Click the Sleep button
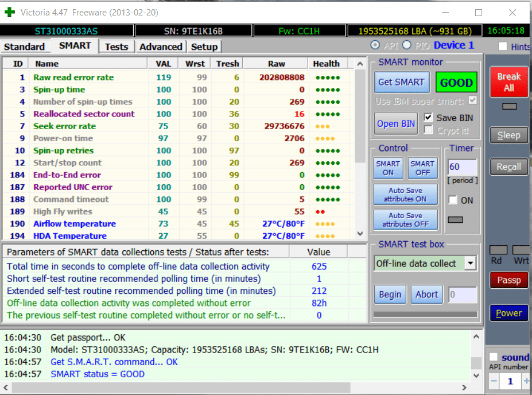Screen dimensions: 532x395 (x=508, y=135)
